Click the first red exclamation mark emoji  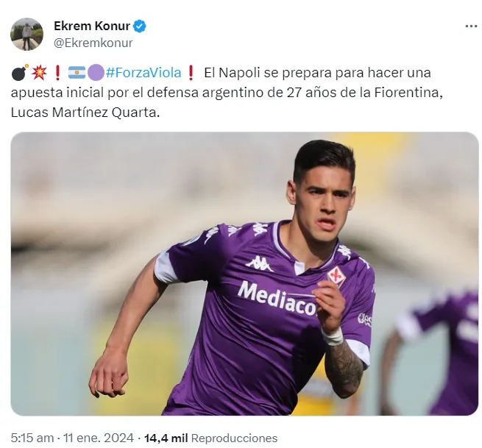tap(57, 73)
